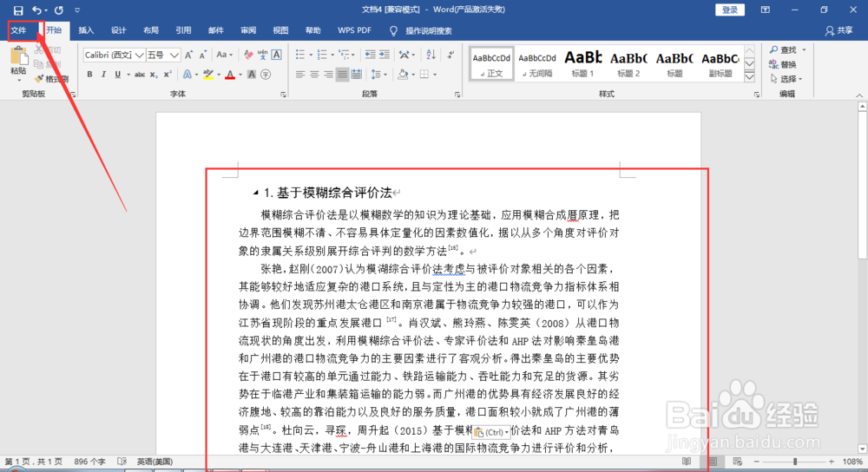The width and height of the screenshot is (868, 472).
Task: Toggle subscript formatting
Action: [x=154, y=74]
